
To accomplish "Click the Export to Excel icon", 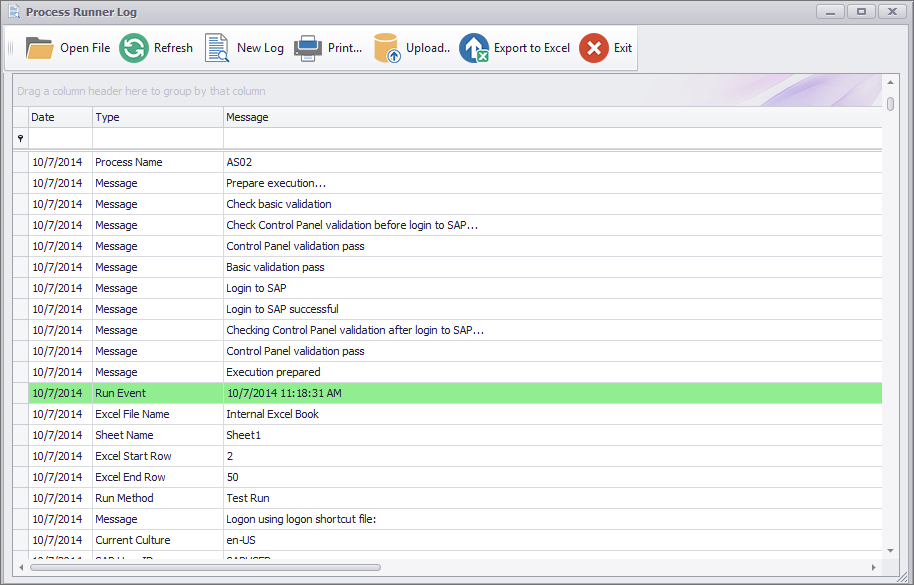I will click(474, 48).
